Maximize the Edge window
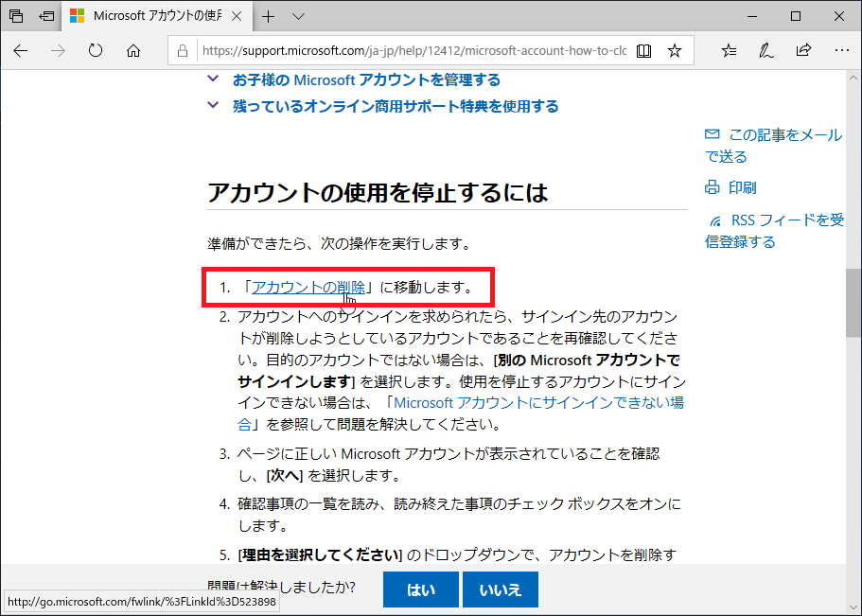The image size is (862, 616). [x=796, y=16]
